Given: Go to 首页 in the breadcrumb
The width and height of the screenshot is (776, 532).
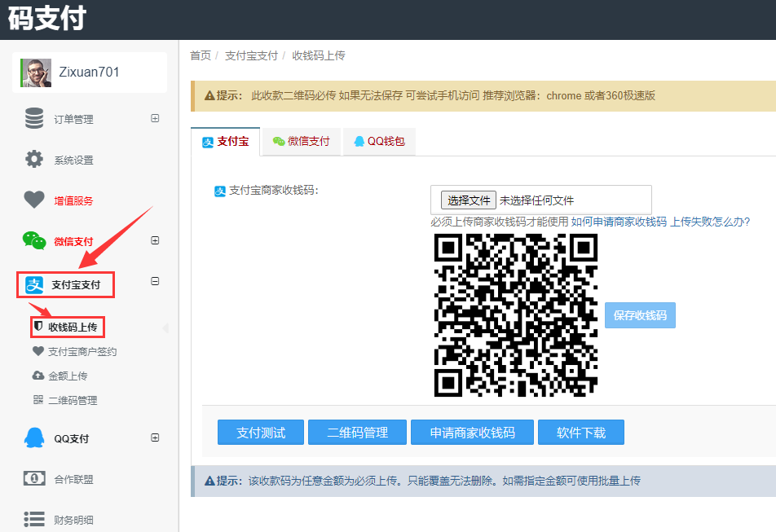Looking at the screenshot, I should (x=201, y=55).
